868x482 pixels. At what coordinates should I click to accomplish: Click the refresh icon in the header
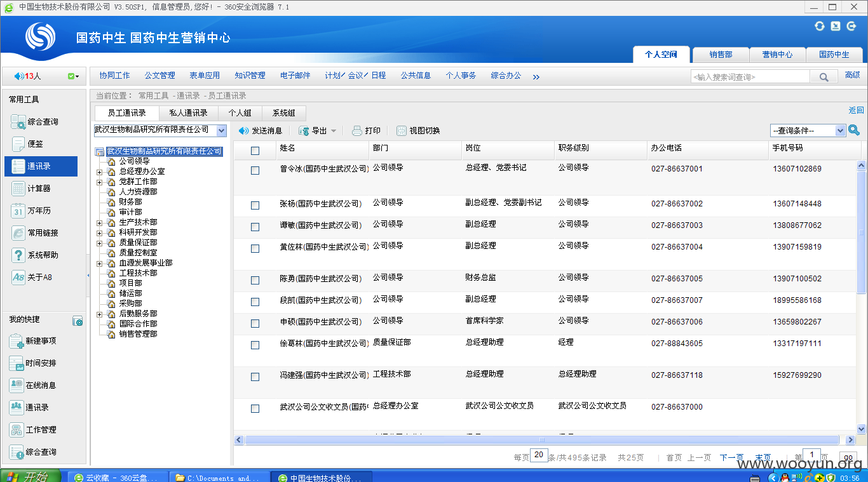point(820,26)
